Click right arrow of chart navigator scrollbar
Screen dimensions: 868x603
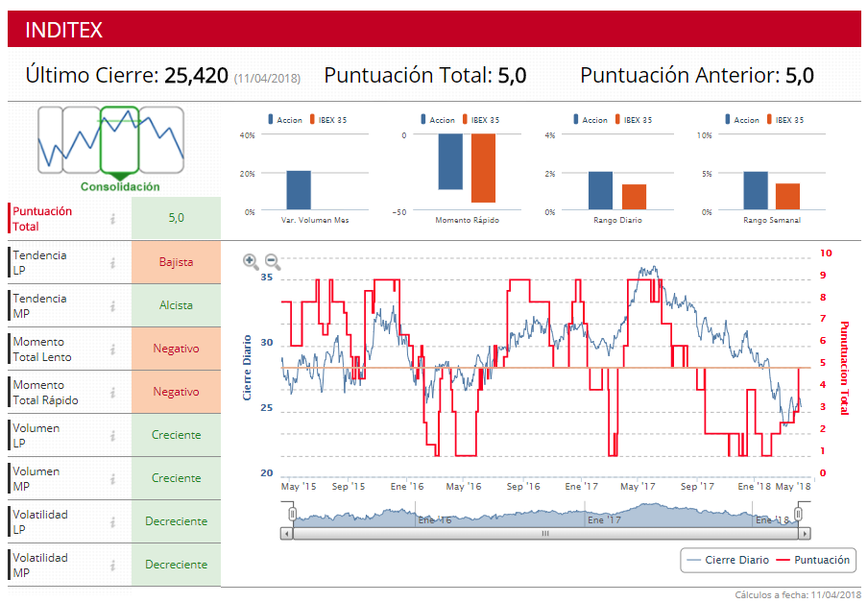805,534
